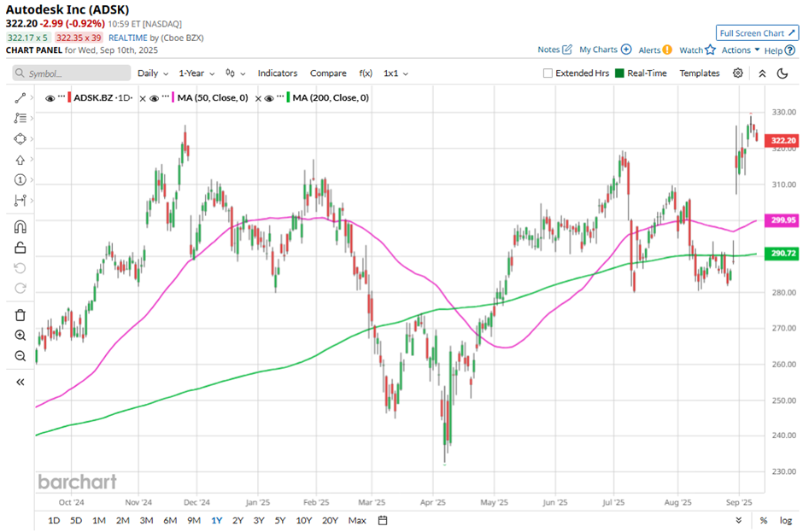Redo the last drawing action
This screenshot has height=532, width=803.
coord(20,289)
